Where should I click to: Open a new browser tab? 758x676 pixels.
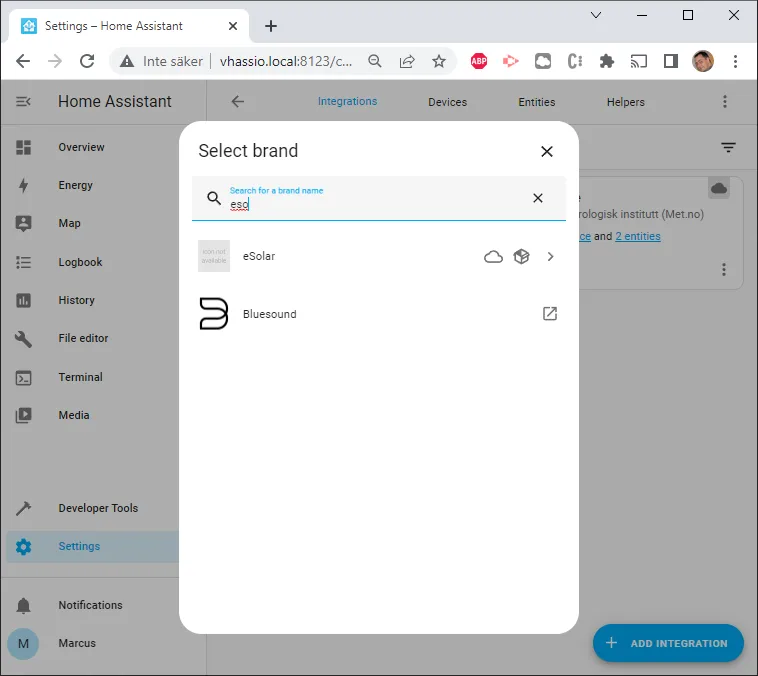(271, 26)
